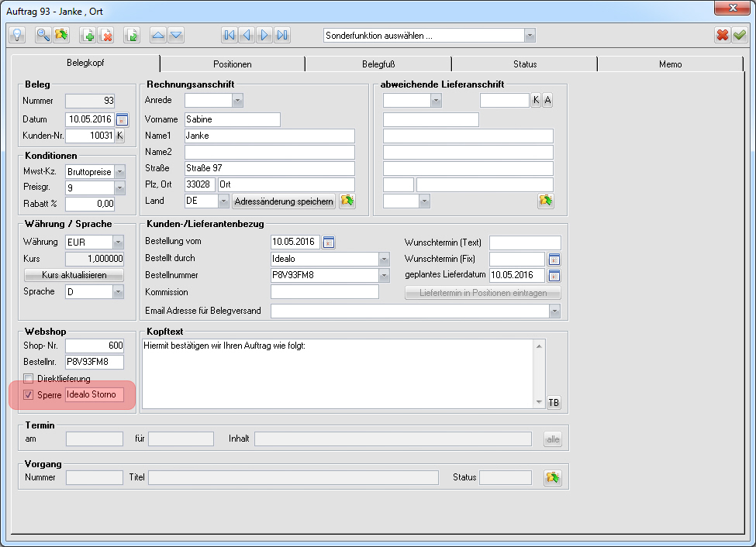Open calendar for Bestellung vom
The width and height of the screenshot is (756, 547).
328,243
